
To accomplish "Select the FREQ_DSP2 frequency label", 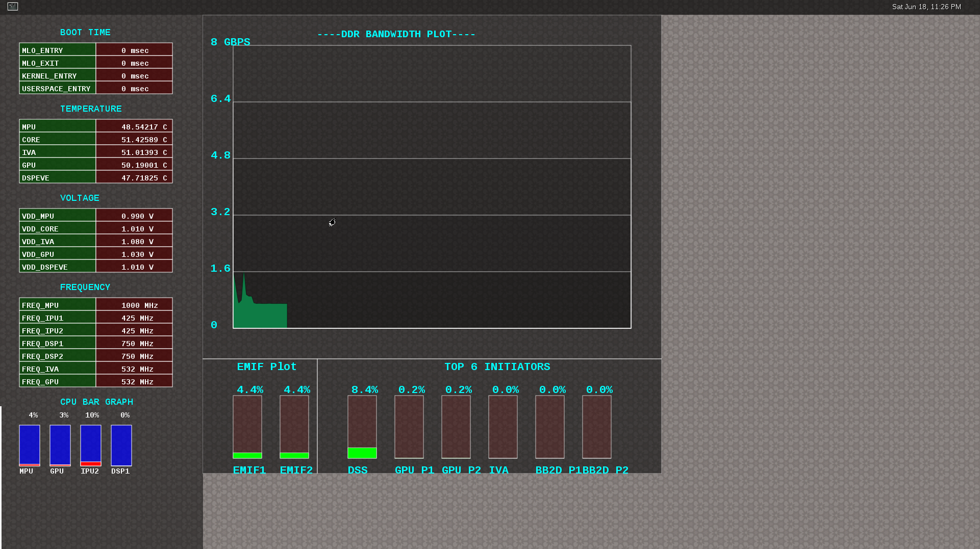I will [58, 356].
